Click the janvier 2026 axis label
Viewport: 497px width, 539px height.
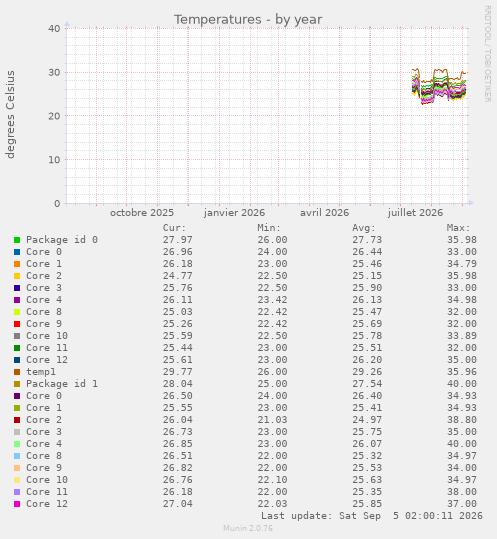coord(234,213)
